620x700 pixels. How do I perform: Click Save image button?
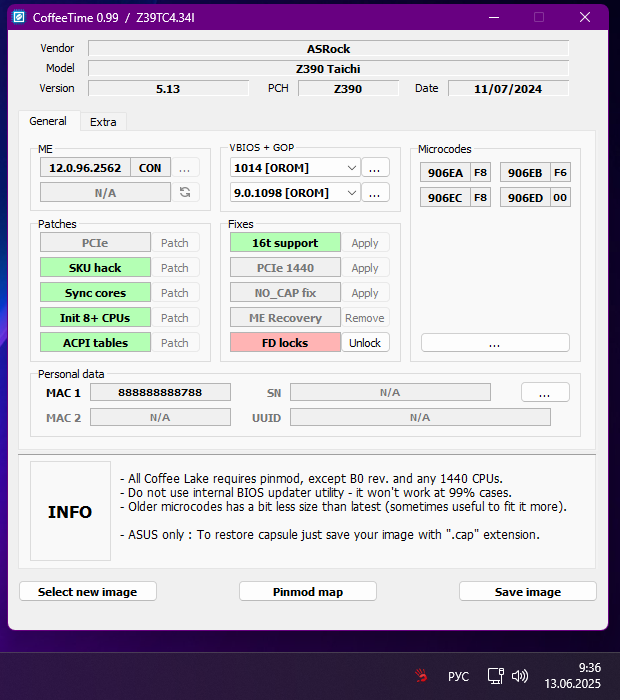[x=528, y=592]
